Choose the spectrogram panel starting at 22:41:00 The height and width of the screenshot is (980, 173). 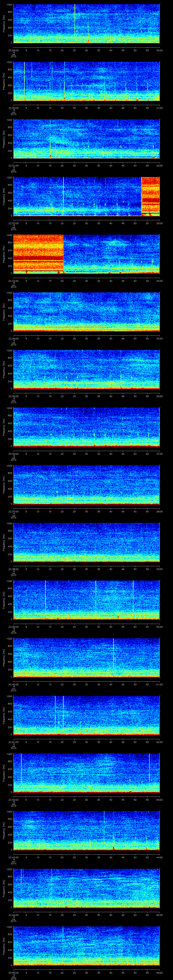pos(87,715)
